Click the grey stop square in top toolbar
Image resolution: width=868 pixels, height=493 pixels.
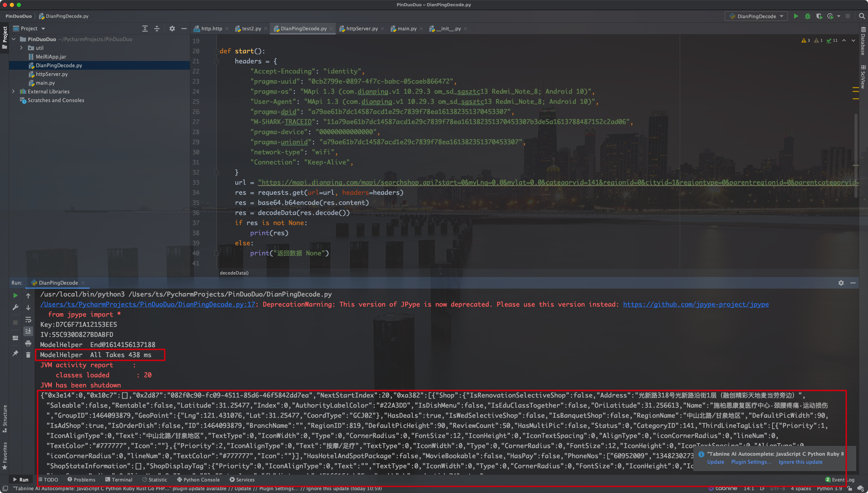click(x=848, y=16)
